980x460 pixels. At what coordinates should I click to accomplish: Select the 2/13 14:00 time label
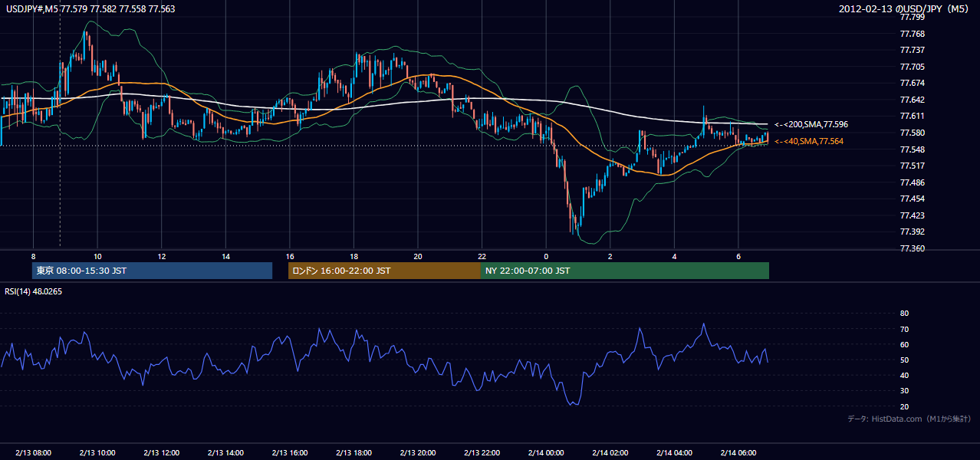[x=225, y=453]
